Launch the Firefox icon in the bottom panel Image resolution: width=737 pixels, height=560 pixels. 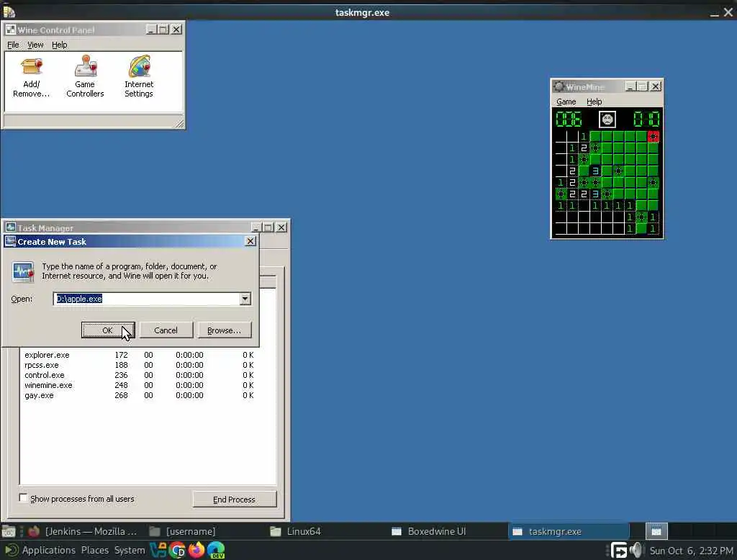coord(196,550)
